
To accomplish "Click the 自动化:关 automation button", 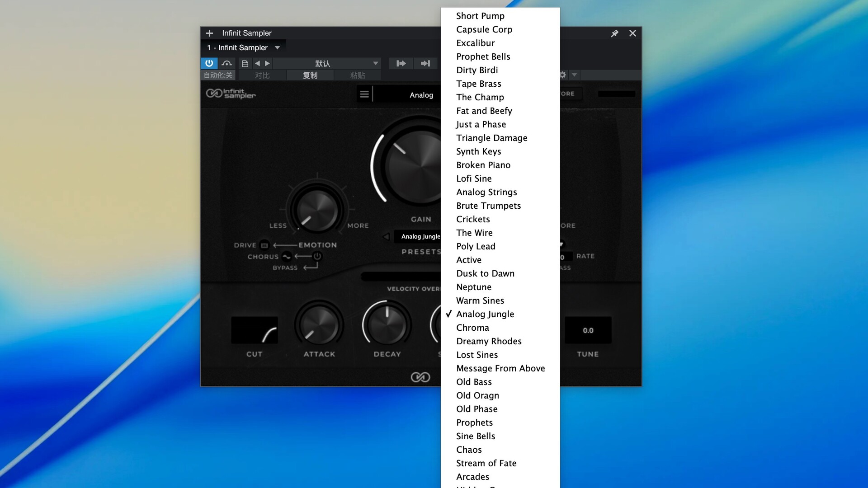I will [218, 75].
